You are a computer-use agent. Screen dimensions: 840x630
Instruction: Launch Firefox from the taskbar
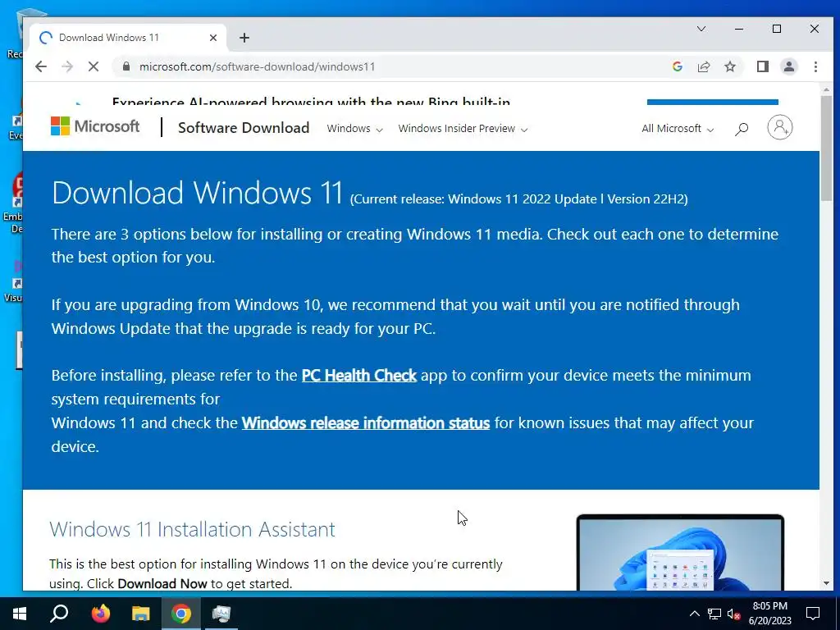pyautogui.click(x=100, y=614)
